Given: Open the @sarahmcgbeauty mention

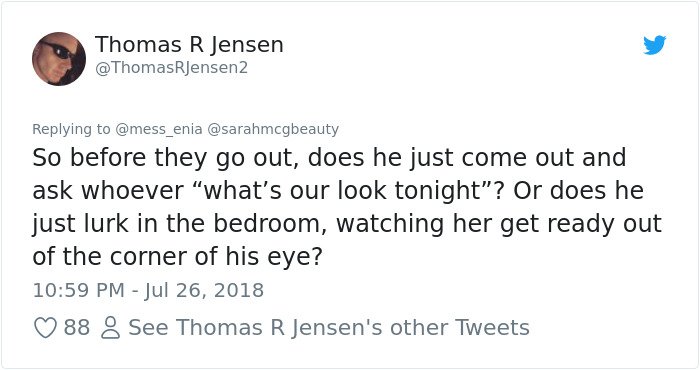Looking at the screenshot, I should click(x=272, y=129).
